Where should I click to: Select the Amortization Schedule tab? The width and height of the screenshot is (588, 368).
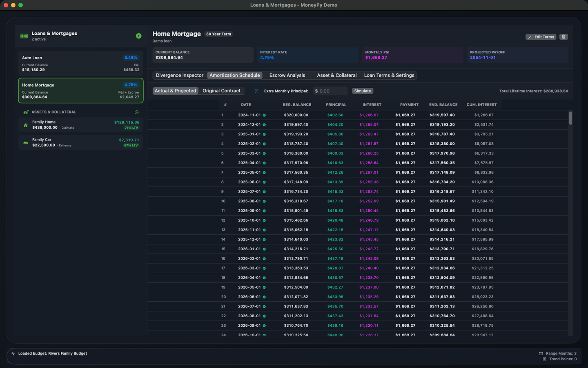pos(235,75)
